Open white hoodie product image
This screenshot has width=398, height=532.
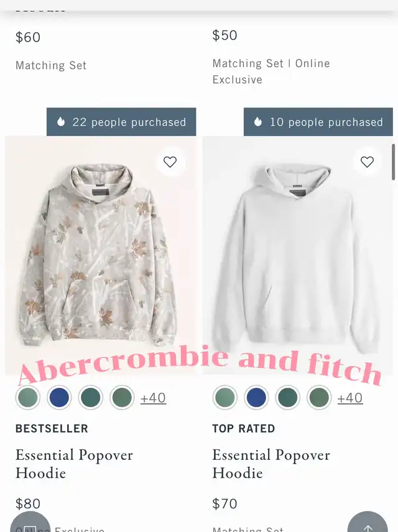[x=298, y=255]
